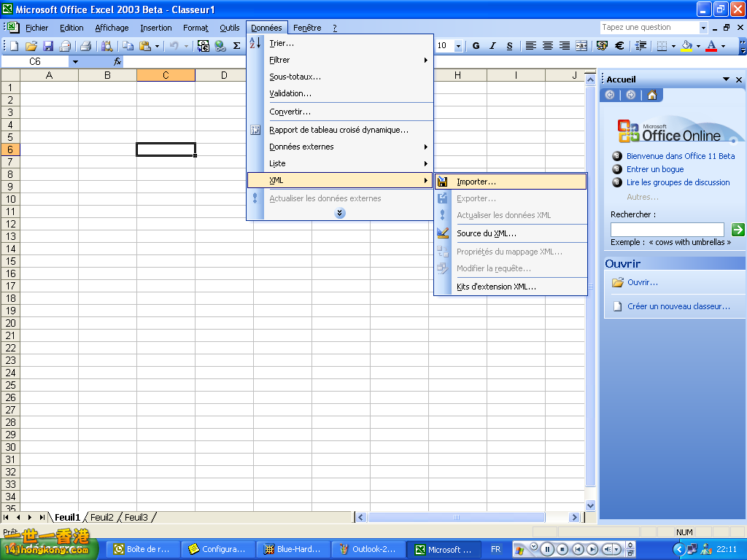747x560 pixels.
Task: Click FR language indicator in taskbar
Action: click(x=495, y=549)
